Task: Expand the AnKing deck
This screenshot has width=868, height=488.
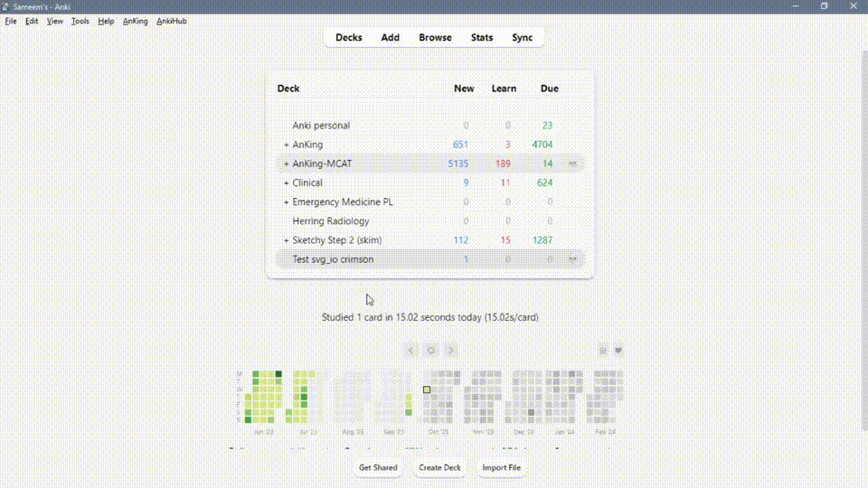Action: 287,145
